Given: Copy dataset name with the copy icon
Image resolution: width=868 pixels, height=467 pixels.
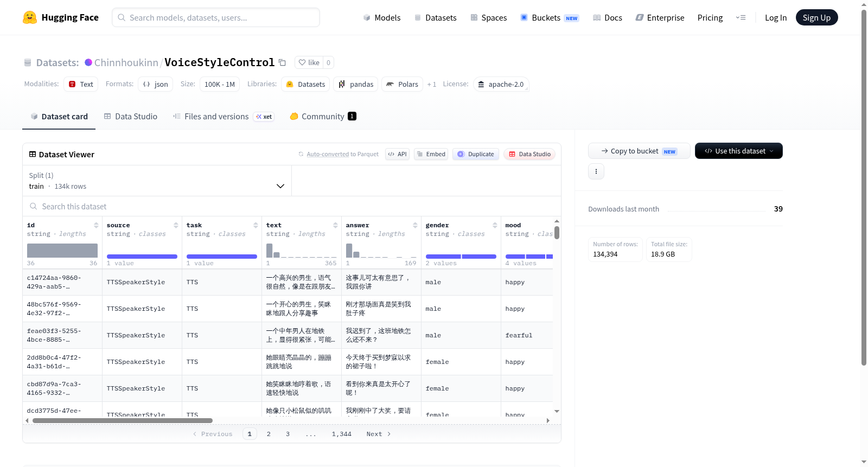Looking at the screenshot, I should 282,62.
